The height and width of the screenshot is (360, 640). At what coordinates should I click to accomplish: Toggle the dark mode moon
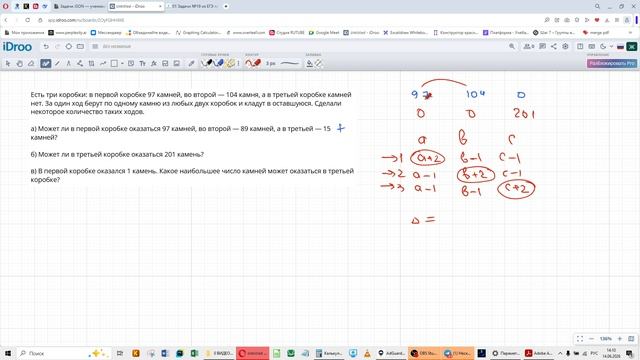click(603, 47)
